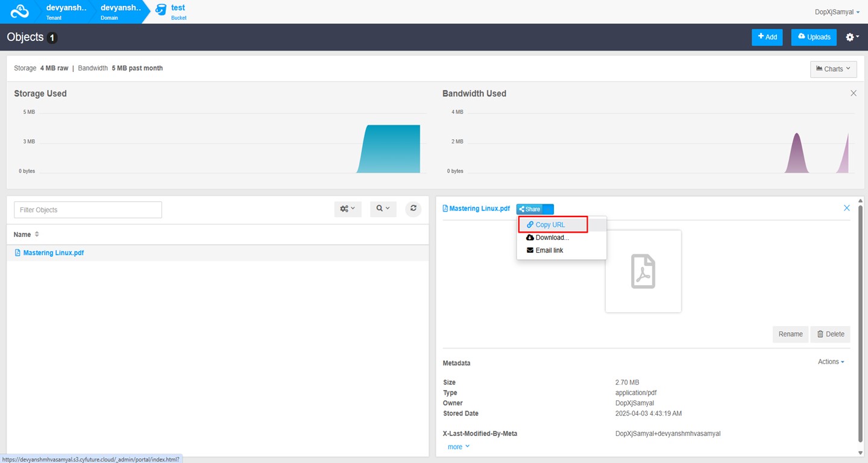This screenshot has height=463, width=868.
Task: Open the DopXjSamyal user menu
Action: 837,11
